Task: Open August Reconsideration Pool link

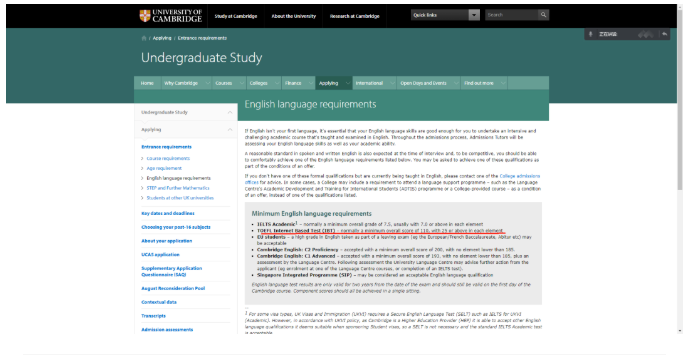Action: [173, 288]
